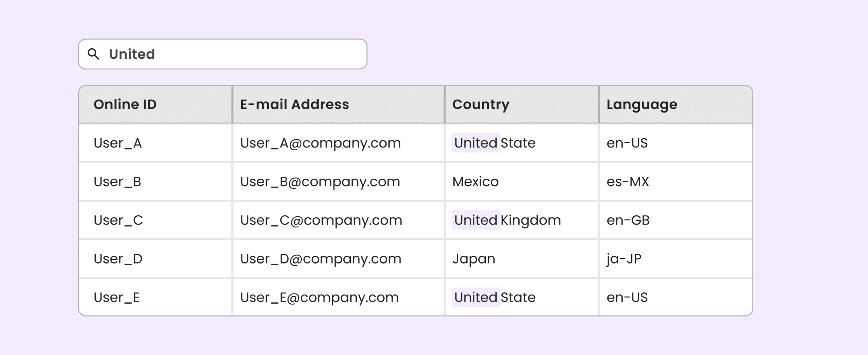This screenshot has height=355, width=868.
Task: Click the Mexico country cell
Action: pyautogui.click(x=521, y=181)
